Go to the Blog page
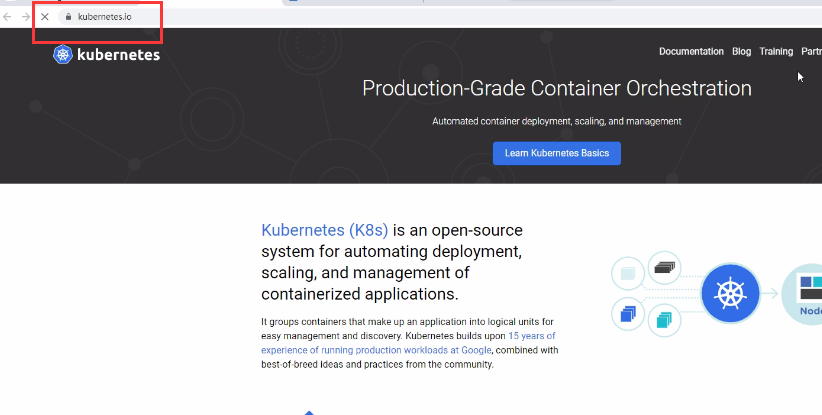 [741, 52]
